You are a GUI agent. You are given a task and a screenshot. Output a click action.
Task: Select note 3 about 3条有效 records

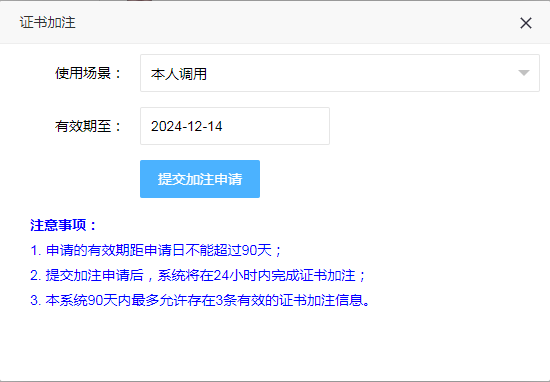(x=200, y=301)
